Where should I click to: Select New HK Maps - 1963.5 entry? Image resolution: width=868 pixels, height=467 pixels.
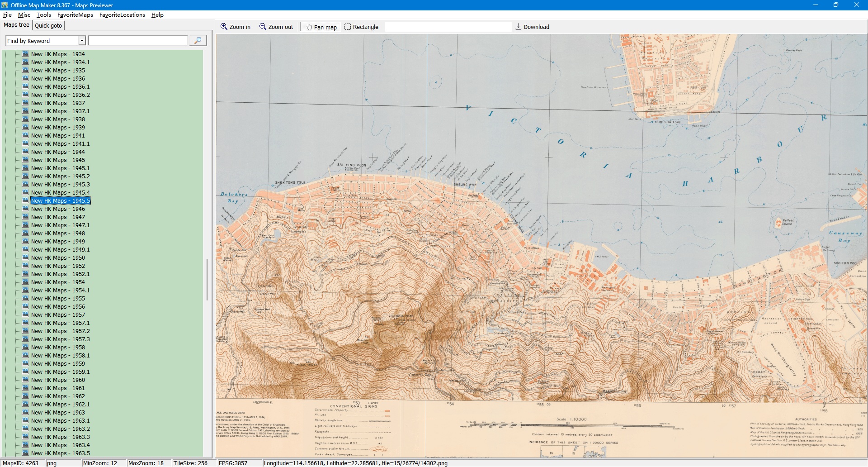60,453
